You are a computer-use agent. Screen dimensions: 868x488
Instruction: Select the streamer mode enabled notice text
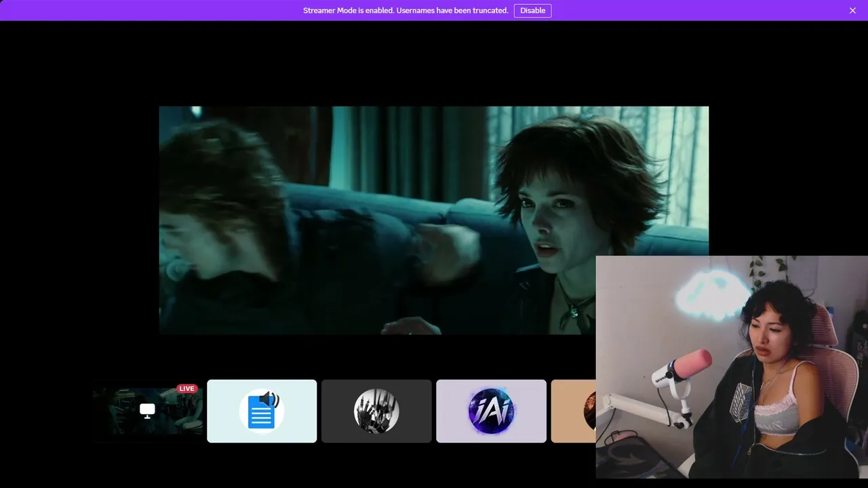[x=406, y=10]
